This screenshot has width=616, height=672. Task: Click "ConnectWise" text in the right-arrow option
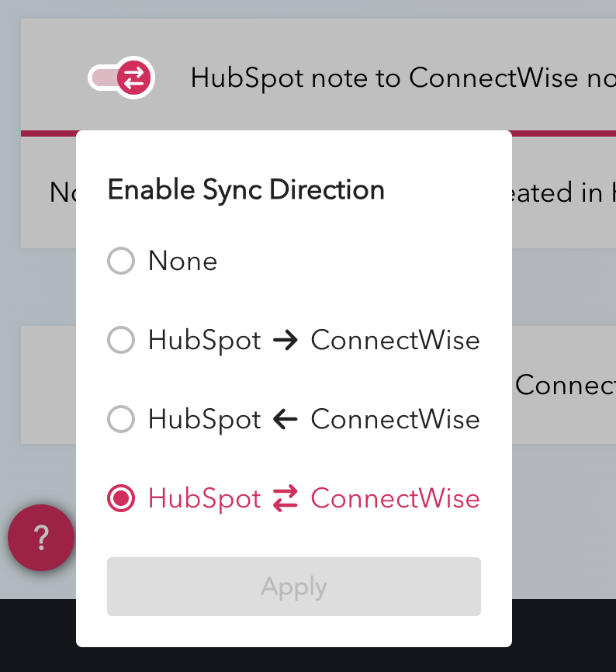coord(395,340)
